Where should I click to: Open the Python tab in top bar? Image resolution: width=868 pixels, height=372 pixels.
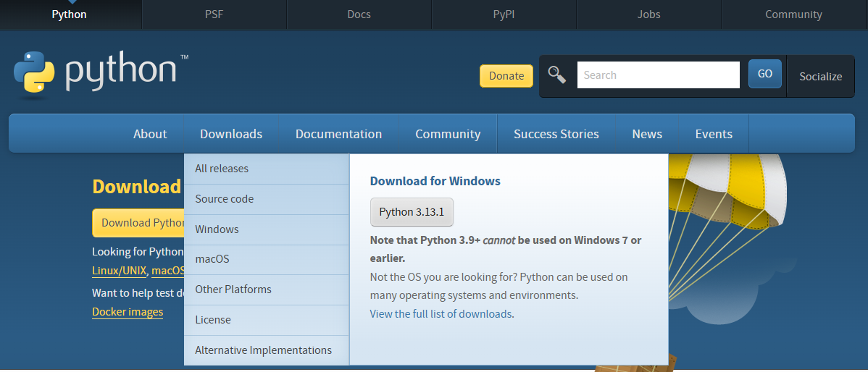pos(70,14)
